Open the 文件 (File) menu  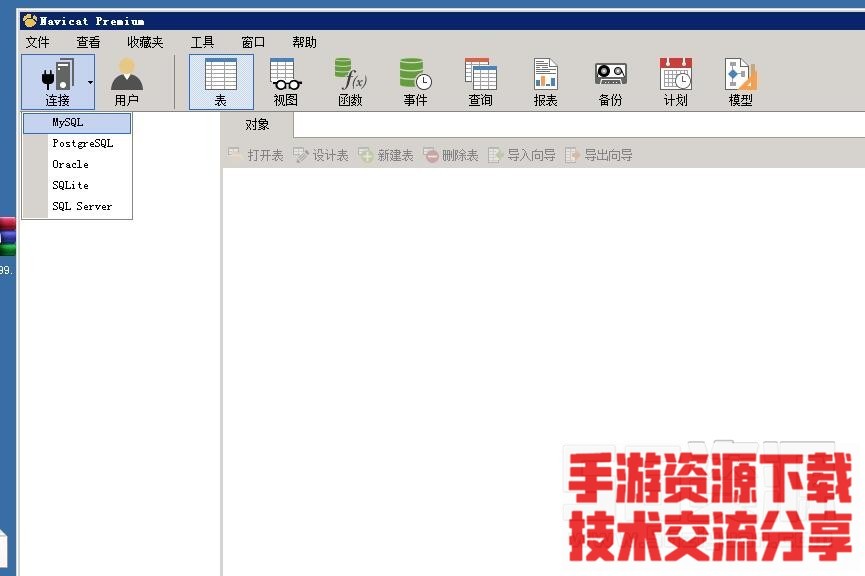(37, 42)
